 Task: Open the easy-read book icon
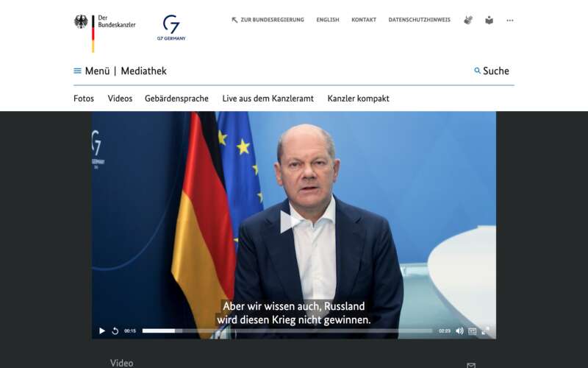tap(489, 21)
